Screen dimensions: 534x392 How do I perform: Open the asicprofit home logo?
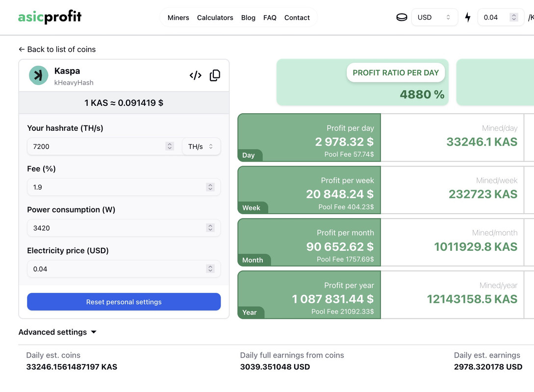coord(50,17)
